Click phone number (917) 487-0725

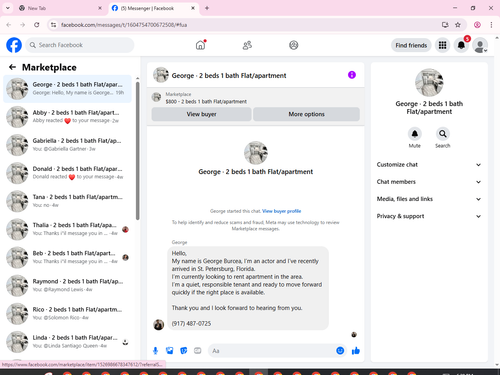(191, 324)
